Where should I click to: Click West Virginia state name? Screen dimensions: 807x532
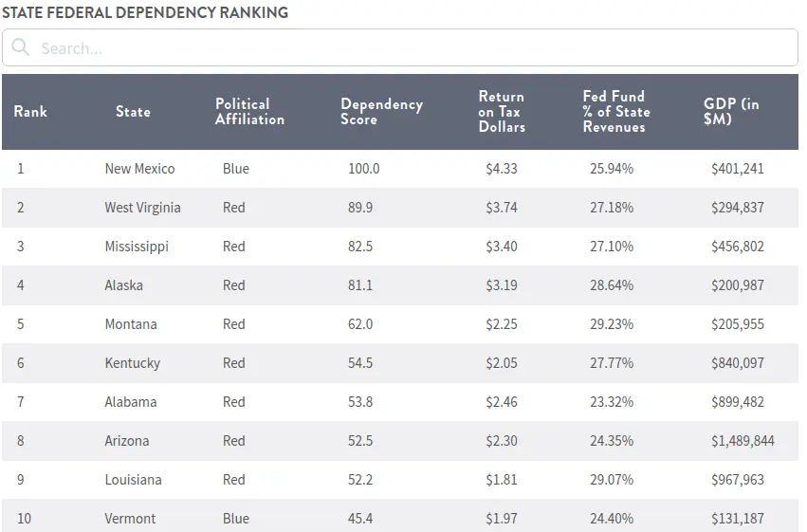[142, 208]
